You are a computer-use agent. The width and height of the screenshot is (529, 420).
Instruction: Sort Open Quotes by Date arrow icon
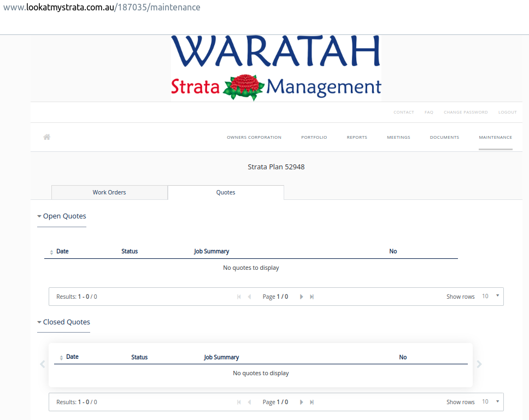(x=51, y=252)
